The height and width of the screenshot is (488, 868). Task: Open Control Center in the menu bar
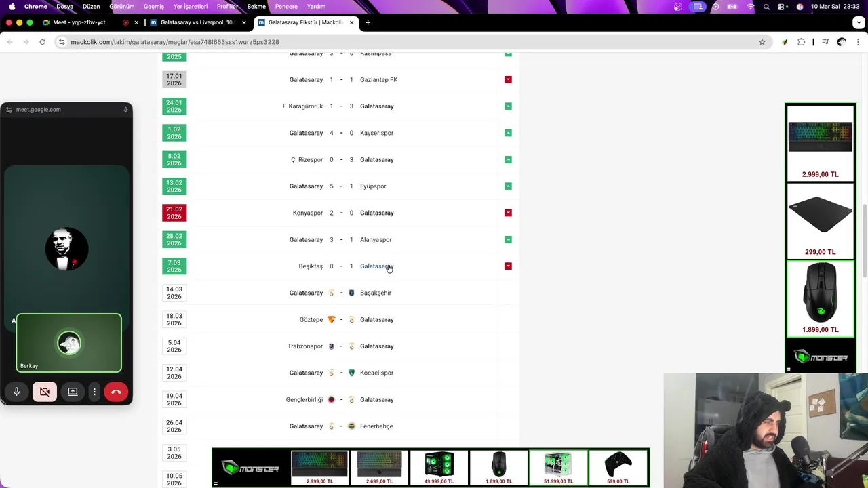783,7
